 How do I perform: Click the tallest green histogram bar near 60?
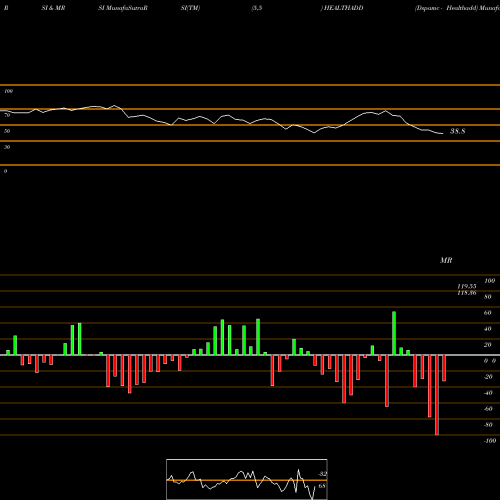pyautogui.click(x=394, y=333)
